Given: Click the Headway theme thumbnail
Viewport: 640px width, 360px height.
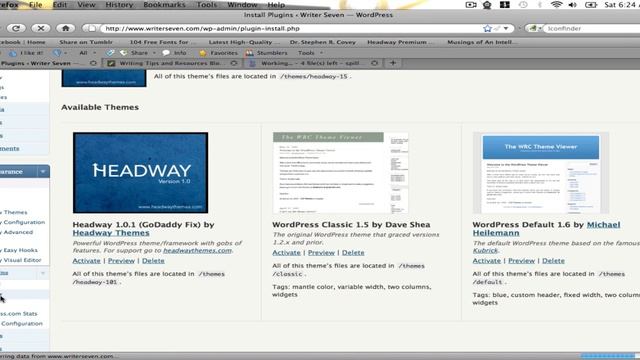Looking at the screenshot, I should pyautogui.click(x=140, y=173).
